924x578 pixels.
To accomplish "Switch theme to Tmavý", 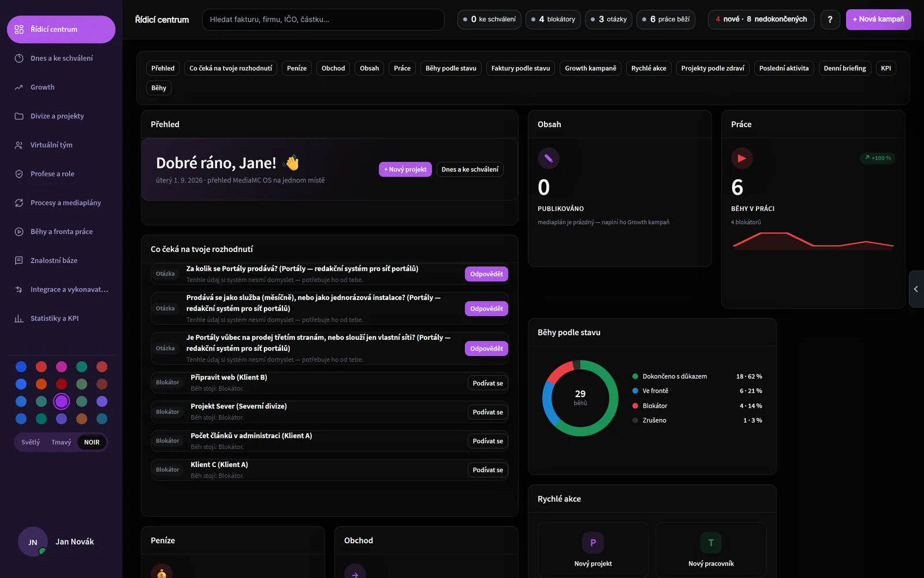I will 61,442.
